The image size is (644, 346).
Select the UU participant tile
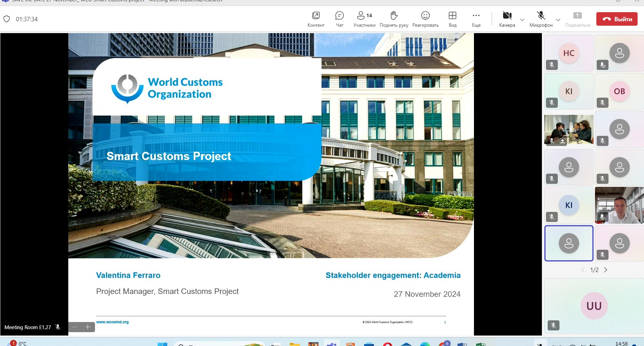point(594,306)
